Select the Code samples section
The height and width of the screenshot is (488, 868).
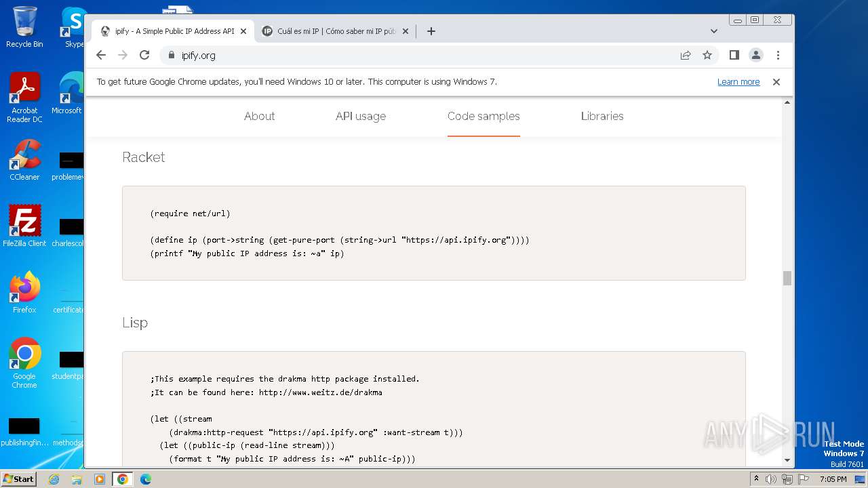(x=484, y=116)
